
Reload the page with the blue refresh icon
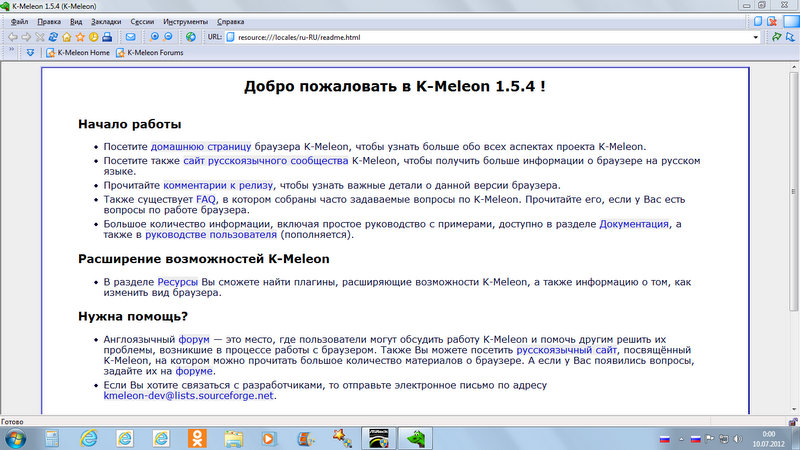[x=53, y=37]
